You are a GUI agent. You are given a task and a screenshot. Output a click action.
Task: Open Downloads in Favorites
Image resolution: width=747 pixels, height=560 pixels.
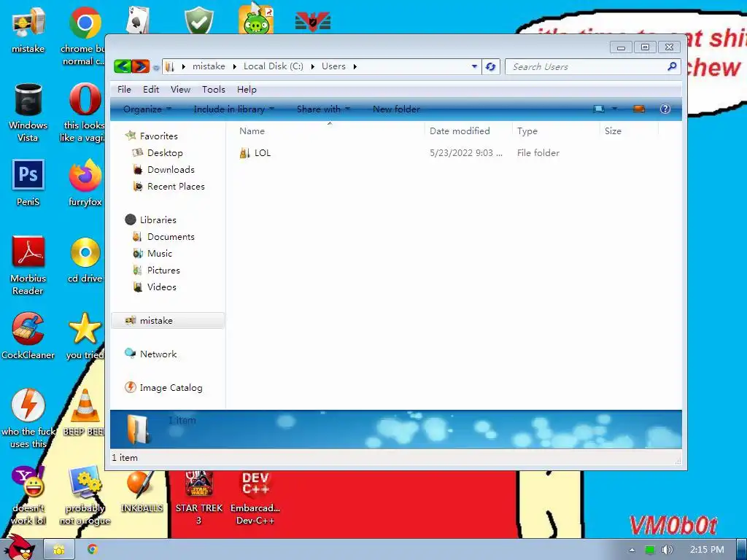[x=171, y=169]
